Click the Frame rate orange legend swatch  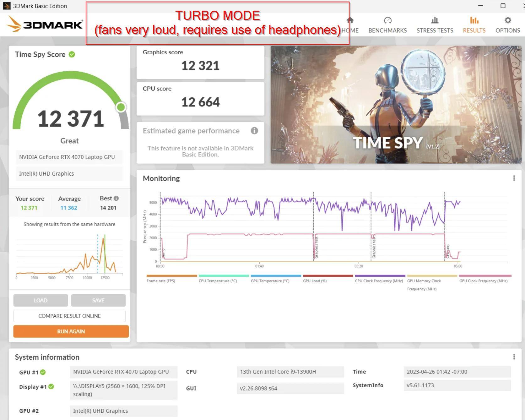[171, 276]
